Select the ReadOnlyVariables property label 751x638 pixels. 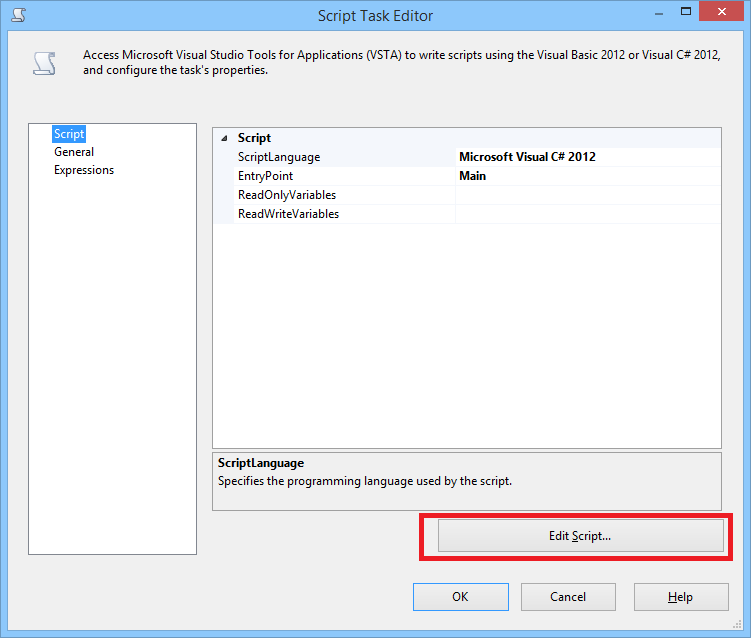[287, 195]
